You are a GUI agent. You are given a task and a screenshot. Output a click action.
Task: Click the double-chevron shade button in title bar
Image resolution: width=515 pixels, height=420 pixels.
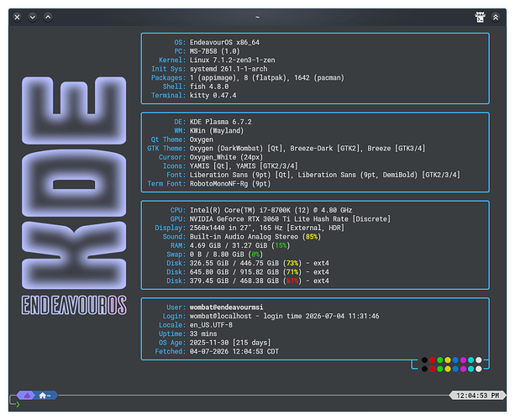tap(496, 17)
